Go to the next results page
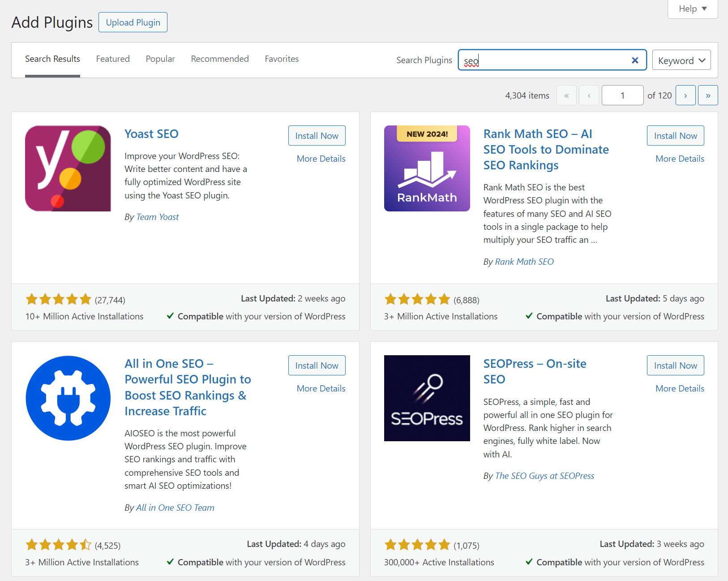The width and height of the screenshot is (728, 581). click(685, 95)
